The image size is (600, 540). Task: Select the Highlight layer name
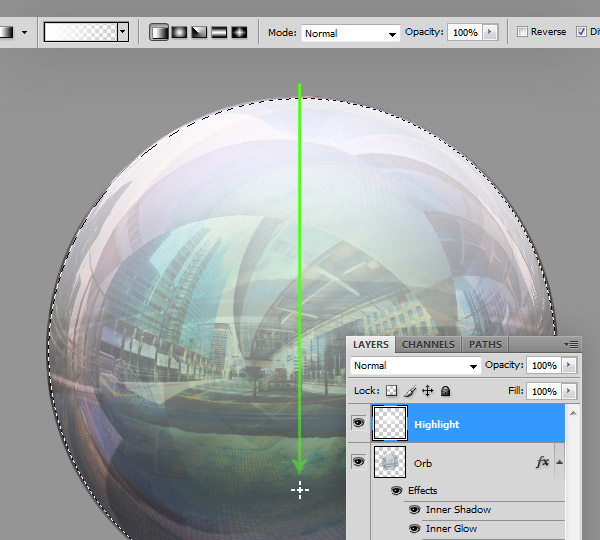(437, 424)
